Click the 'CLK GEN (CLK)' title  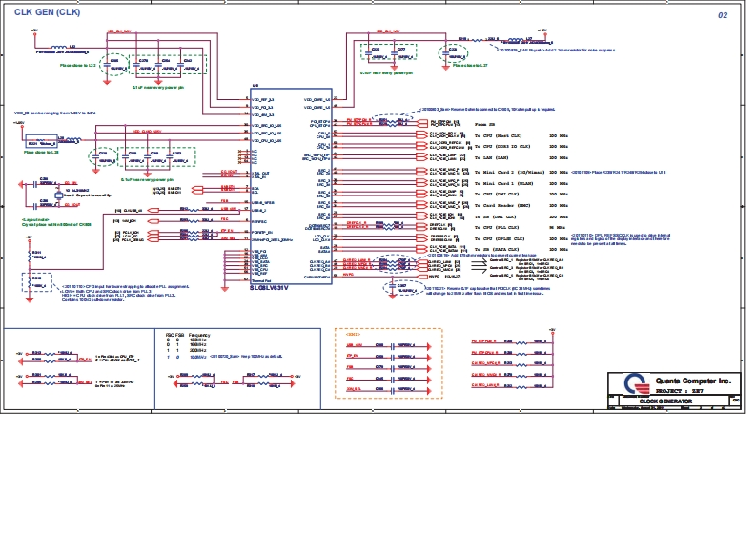tap(47, 12)
